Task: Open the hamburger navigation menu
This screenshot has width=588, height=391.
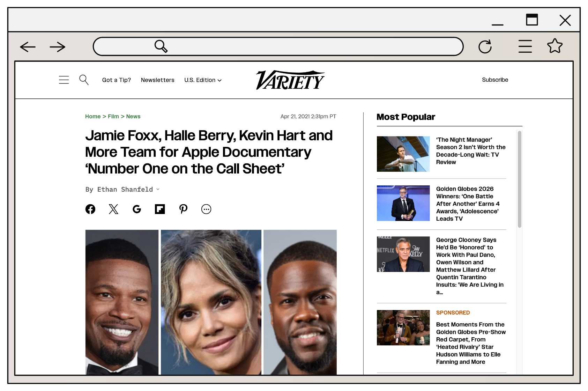Action: [x=64, y=80]
